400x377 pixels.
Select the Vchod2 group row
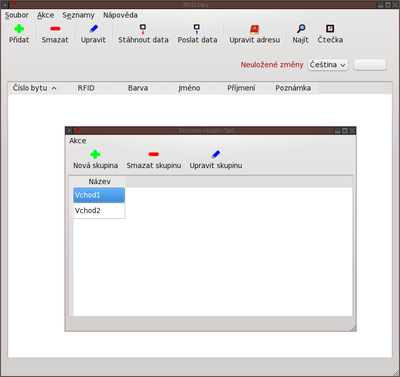click(x=99, y=210)
